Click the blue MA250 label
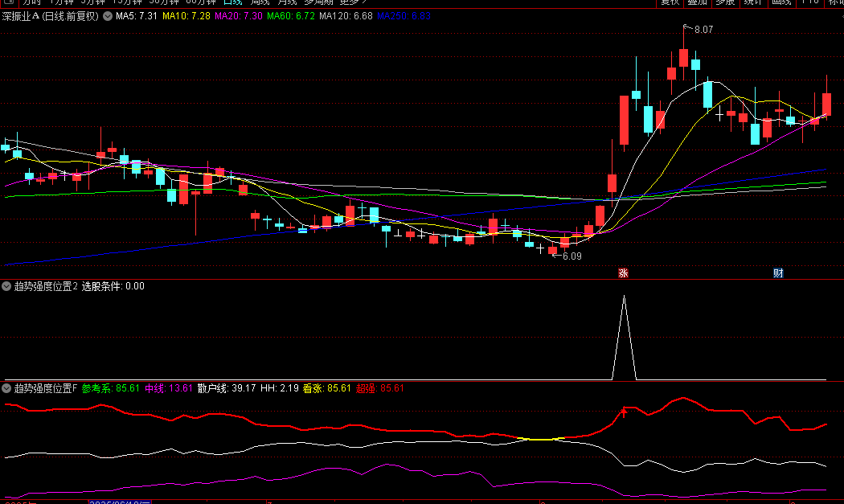 pos(404,16)
